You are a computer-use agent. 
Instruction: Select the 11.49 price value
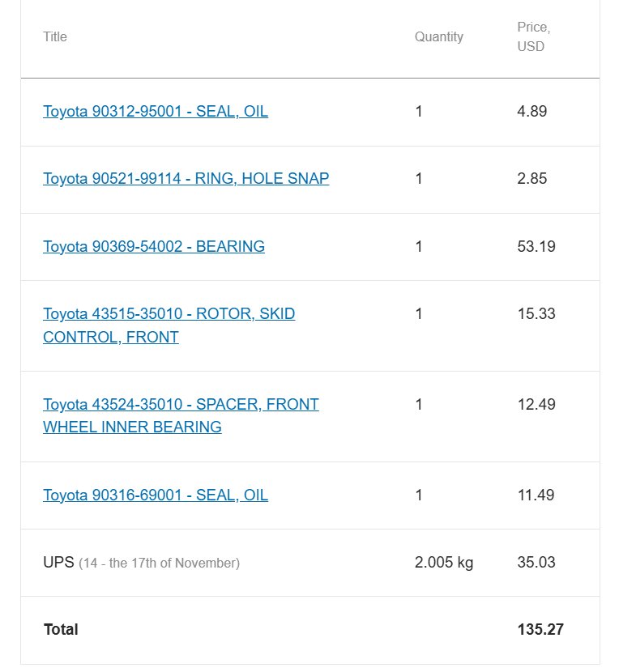536,495
